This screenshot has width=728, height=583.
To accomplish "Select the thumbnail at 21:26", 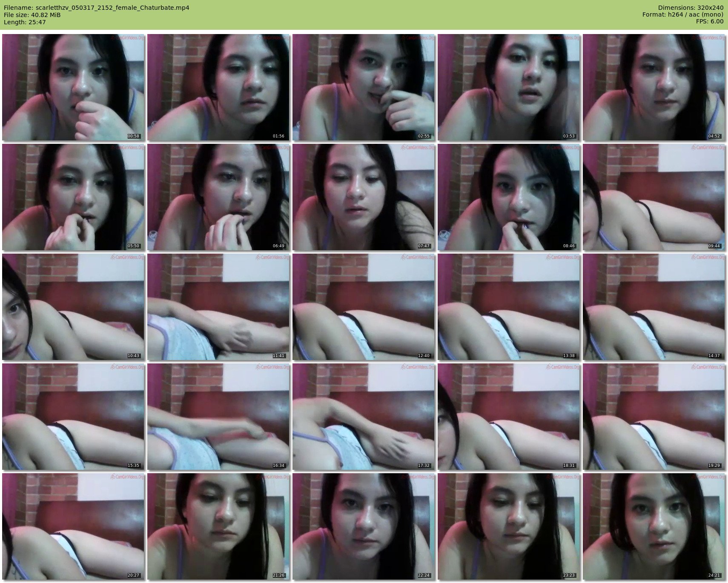I will (x=218, y=526).
